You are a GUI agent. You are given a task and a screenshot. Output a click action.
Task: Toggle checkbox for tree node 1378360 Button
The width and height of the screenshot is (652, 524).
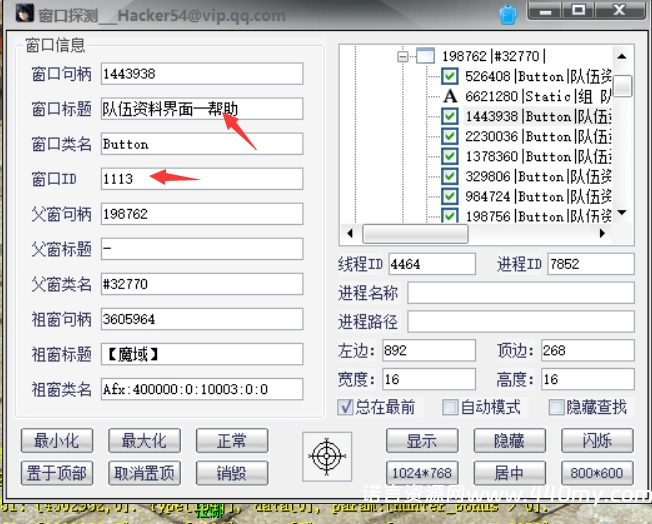(x=449, y=156)
